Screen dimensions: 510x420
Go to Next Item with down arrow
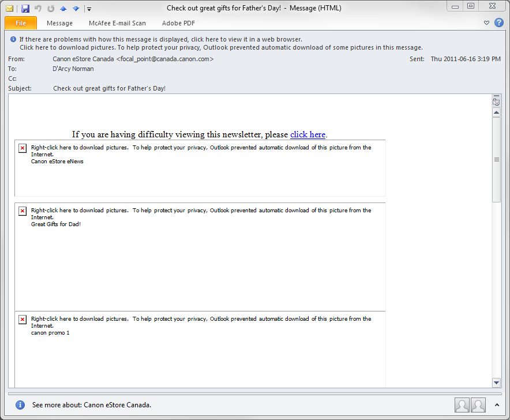tap(76, 8)
